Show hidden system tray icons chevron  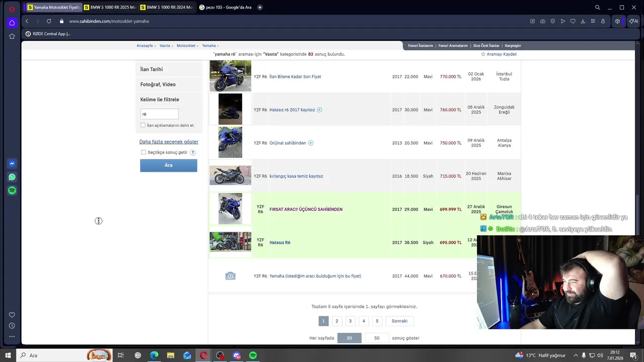point(576,355)
